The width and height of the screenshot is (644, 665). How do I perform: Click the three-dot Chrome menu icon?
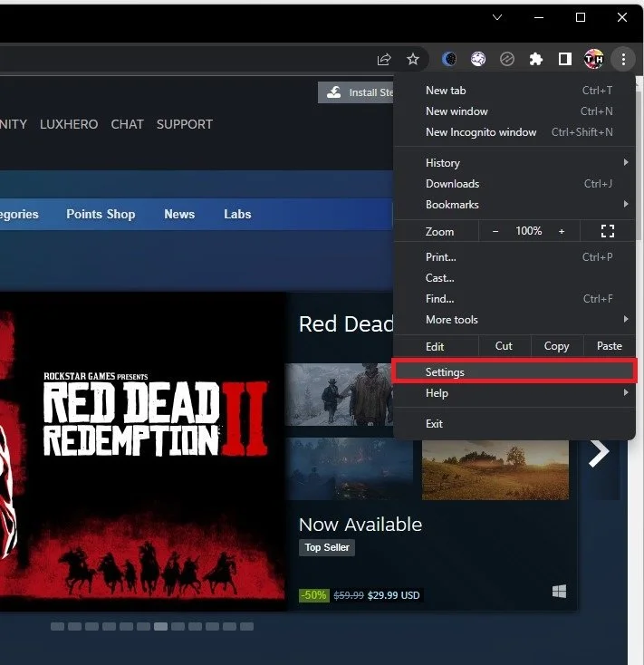tap(623, 59)
